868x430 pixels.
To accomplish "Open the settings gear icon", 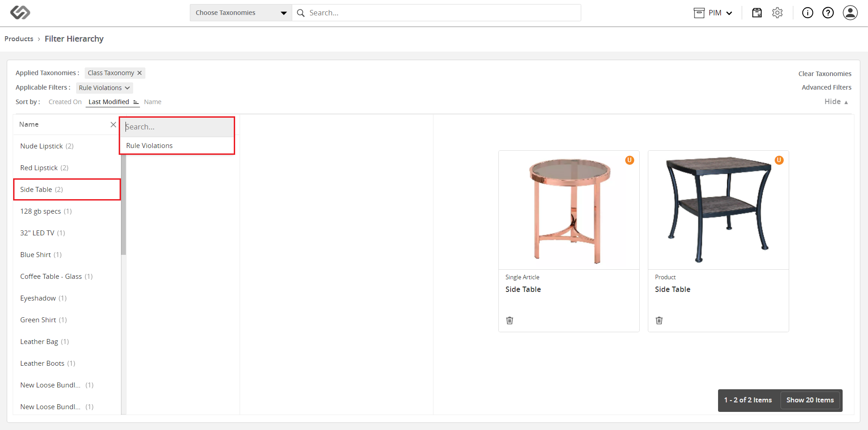I will pyautogui.click(x=777, y=13).
